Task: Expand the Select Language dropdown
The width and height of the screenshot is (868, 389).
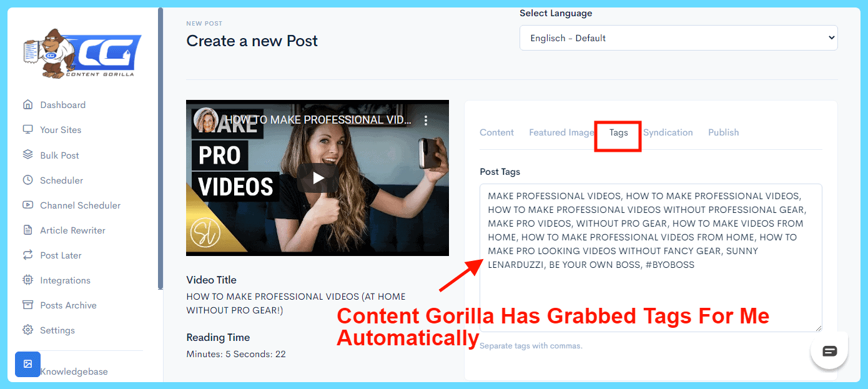Action: click(x=679, y=38)
